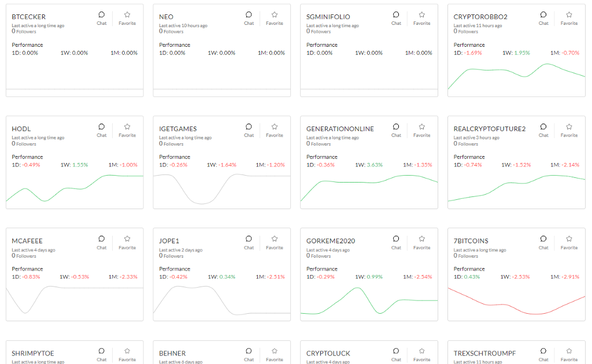Open REALCRYPTOFUTURE2 performance graph

[x=516, y=188]
